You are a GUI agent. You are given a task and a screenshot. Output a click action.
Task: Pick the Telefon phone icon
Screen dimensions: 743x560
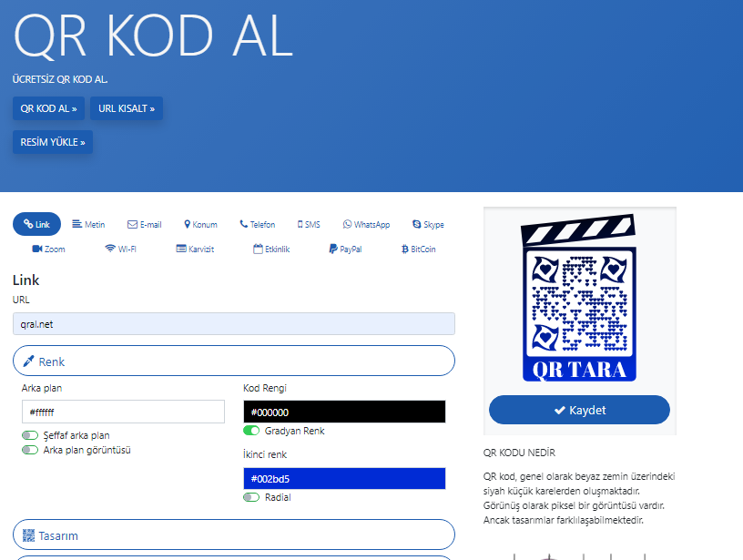[x=244, y=225]
